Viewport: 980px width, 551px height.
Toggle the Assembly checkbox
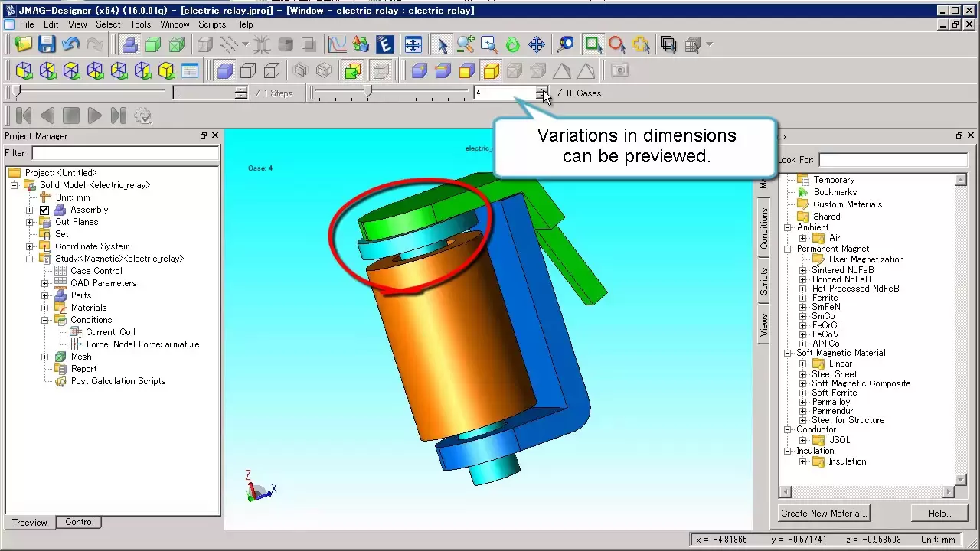44,210
